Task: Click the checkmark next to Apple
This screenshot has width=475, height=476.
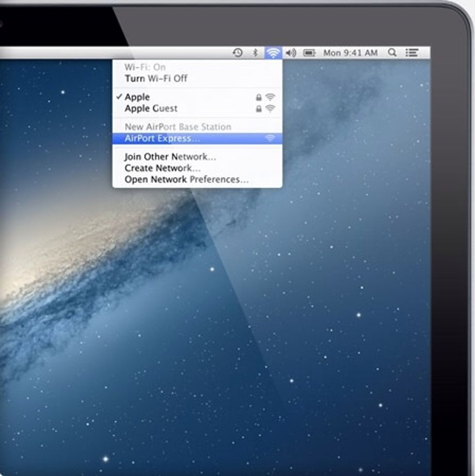Action: pos(119,96)
